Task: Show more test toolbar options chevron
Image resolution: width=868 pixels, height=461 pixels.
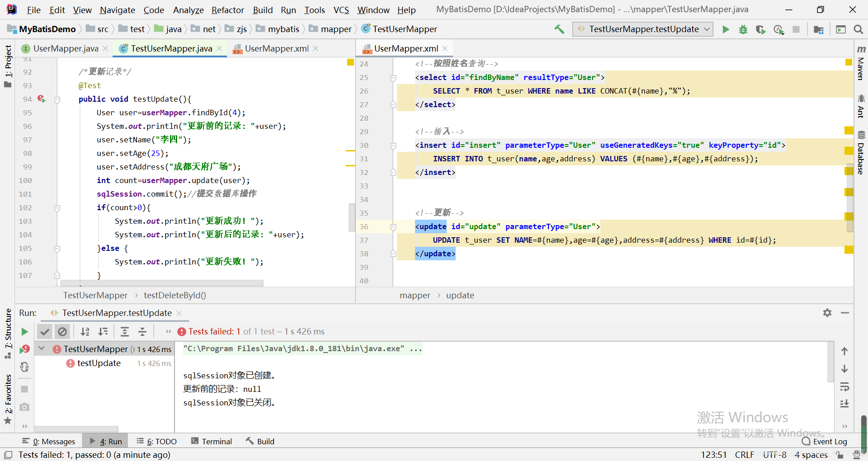Action: (168, 332)
